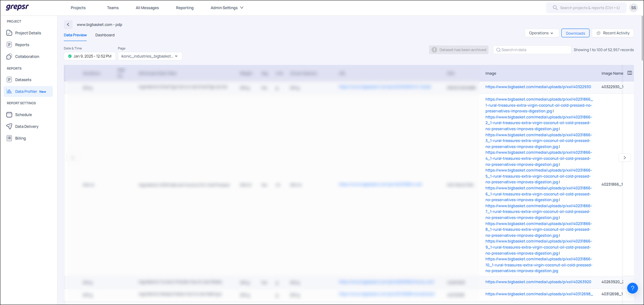Open Reporting menu item

click(x=184, y=8)
